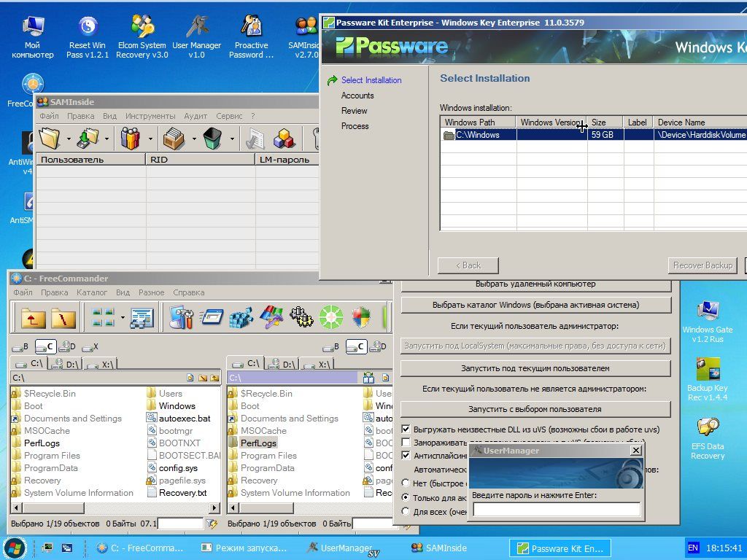Click the colored cubes icon in SAMInside toolbar
This screenshot has height=560, width=747.
pos(284,138)
